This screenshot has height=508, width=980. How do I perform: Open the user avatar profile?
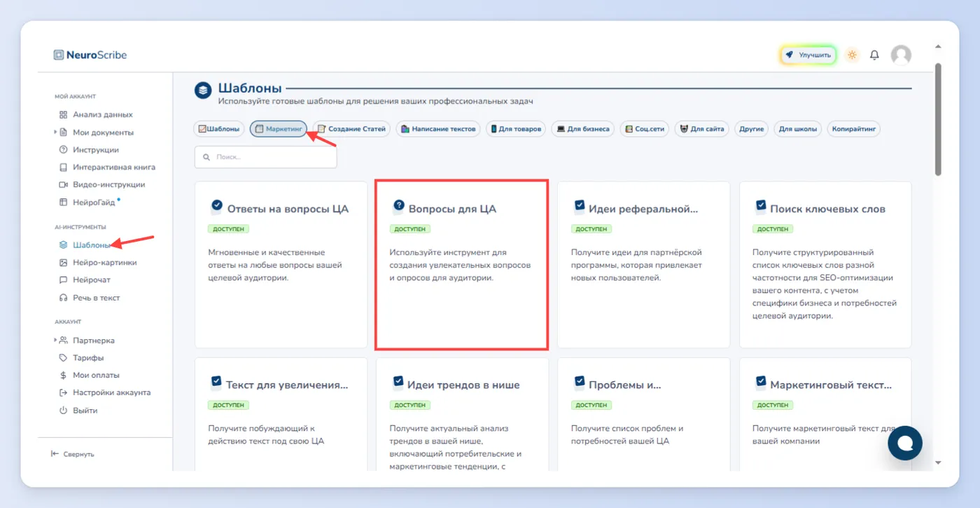click(x=901, y=55)
